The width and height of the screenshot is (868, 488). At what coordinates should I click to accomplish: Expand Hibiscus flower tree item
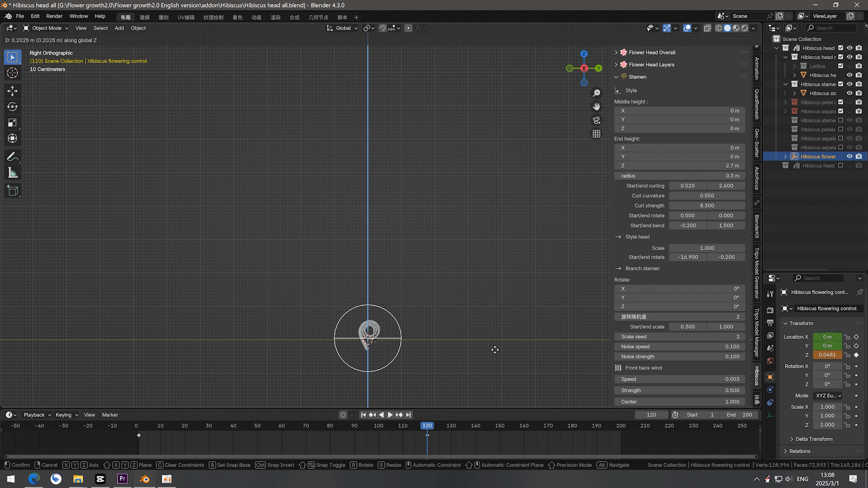click(786, 156)
